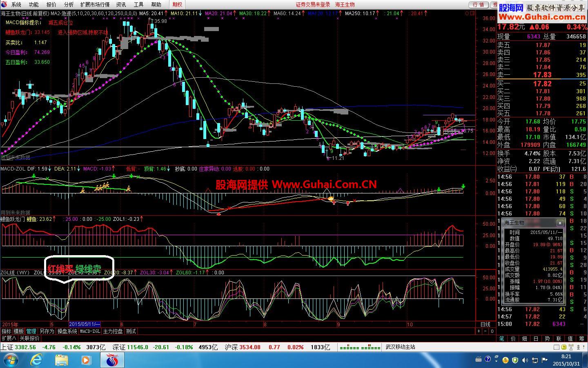Open the 日线 period selector
Image resolution: width=588 pixels, height=368 pixels.
coord(485,324)
